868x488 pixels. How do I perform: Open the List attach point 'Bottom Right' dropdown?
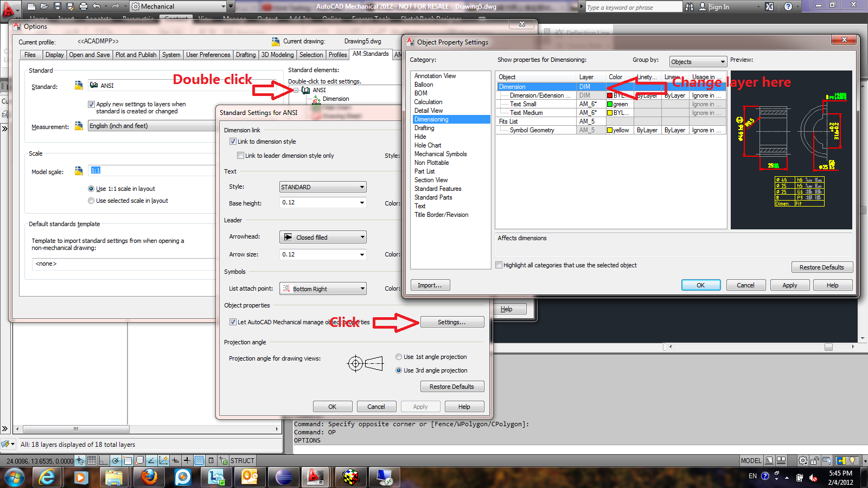(323, 289)
